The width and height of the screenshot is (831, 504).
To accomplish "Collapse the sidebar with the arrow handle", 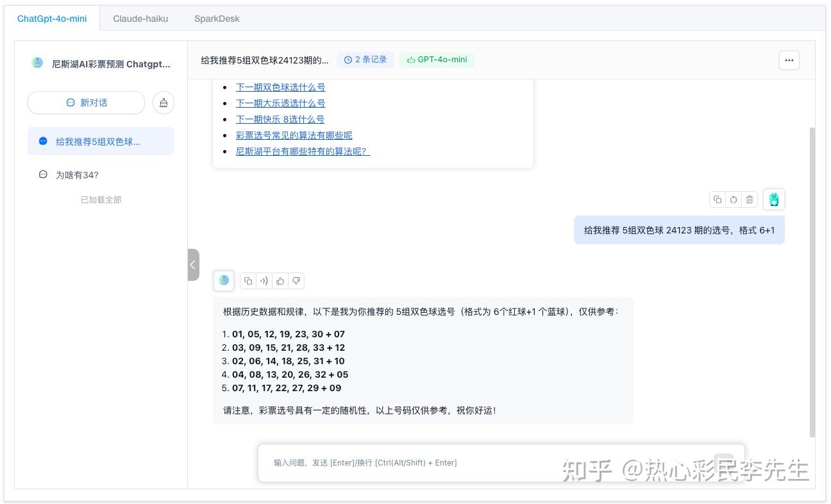I will click(193, 265).
